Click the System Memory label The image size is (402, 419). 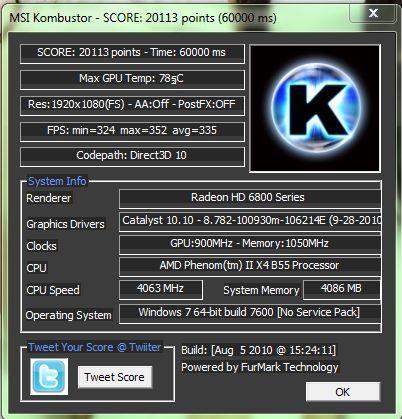(x=261, y=290)
